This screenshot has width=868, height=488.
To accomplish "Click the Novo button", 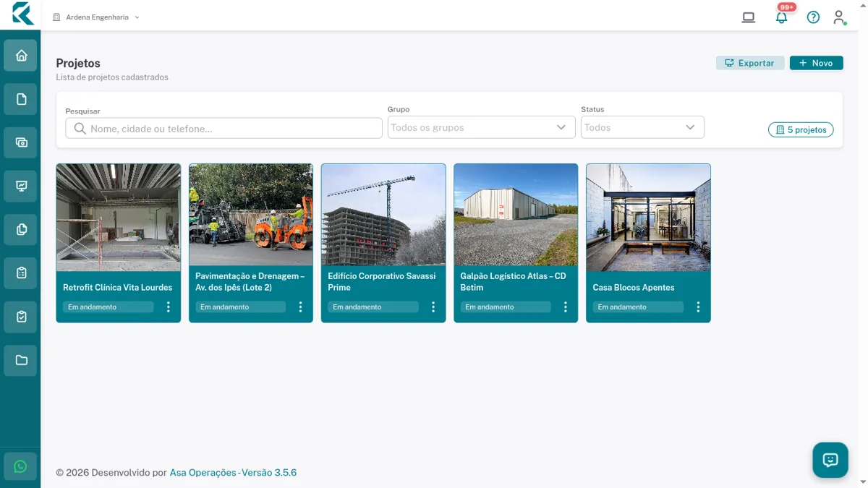I will point(816,63).
